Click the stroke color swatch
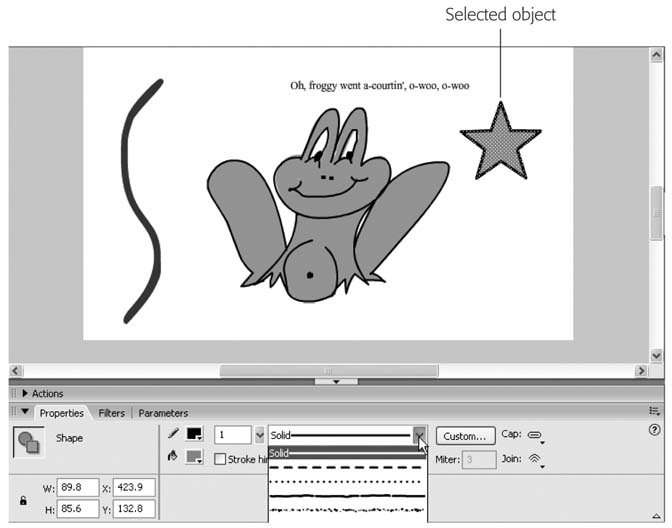This screenshot has width=672, height=528. point(194,436)
